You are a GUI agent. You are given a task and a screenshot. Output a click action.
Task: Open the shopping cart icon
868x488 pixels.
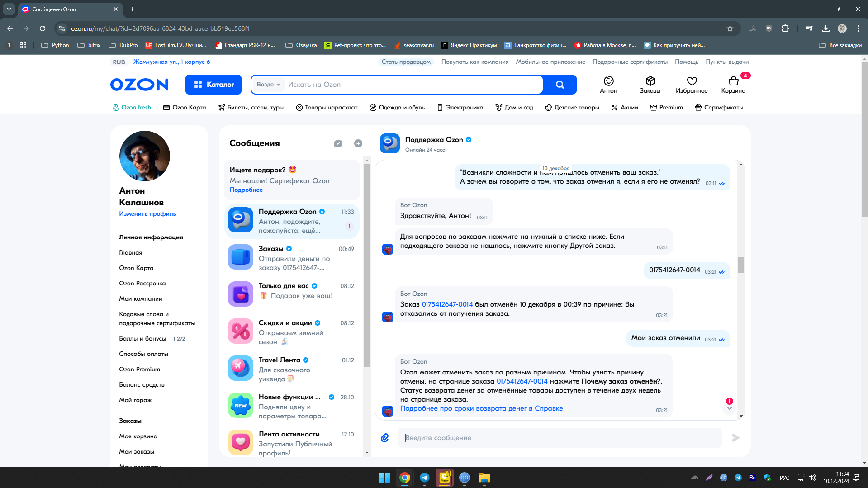pos(733,85)
